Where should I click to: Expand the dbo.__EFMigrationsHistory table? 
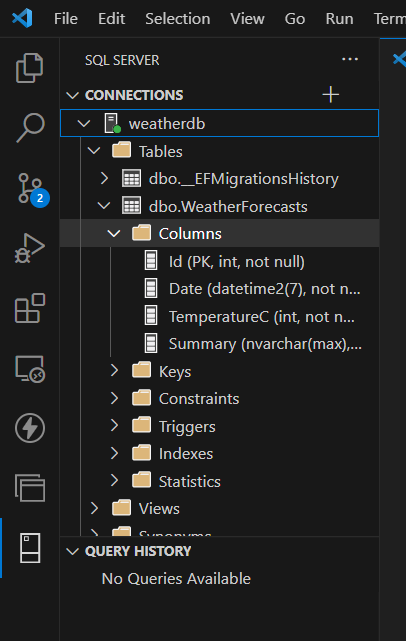(104, 179)
